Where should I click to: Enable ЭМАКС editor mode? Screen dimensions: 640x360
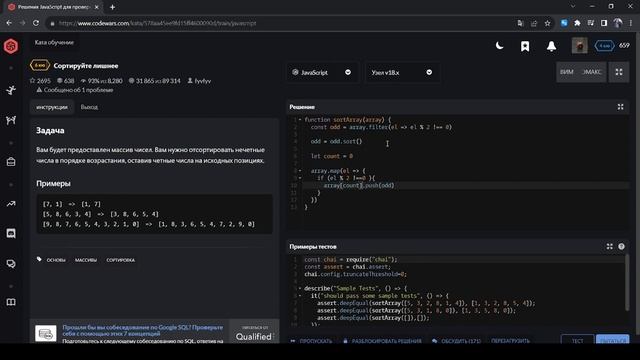(x=591, y=72)
